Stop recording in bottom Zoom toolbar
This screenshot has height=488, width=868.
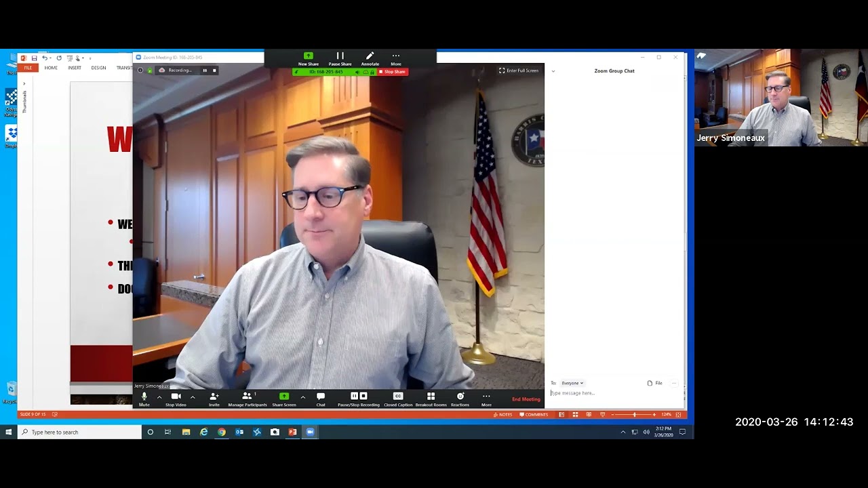363,396
